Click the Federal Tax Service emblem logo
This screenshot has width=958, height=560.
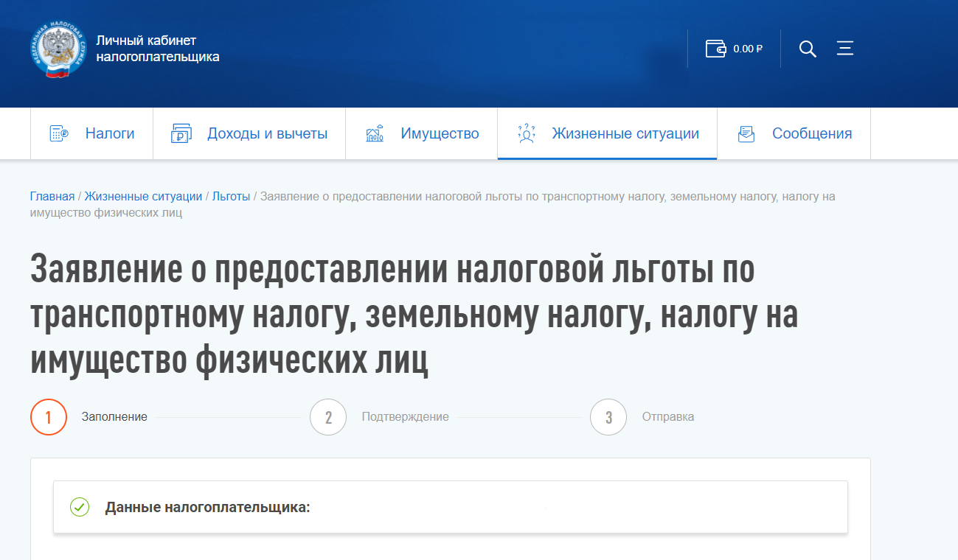pyautogui.click(x=59, y=49)
